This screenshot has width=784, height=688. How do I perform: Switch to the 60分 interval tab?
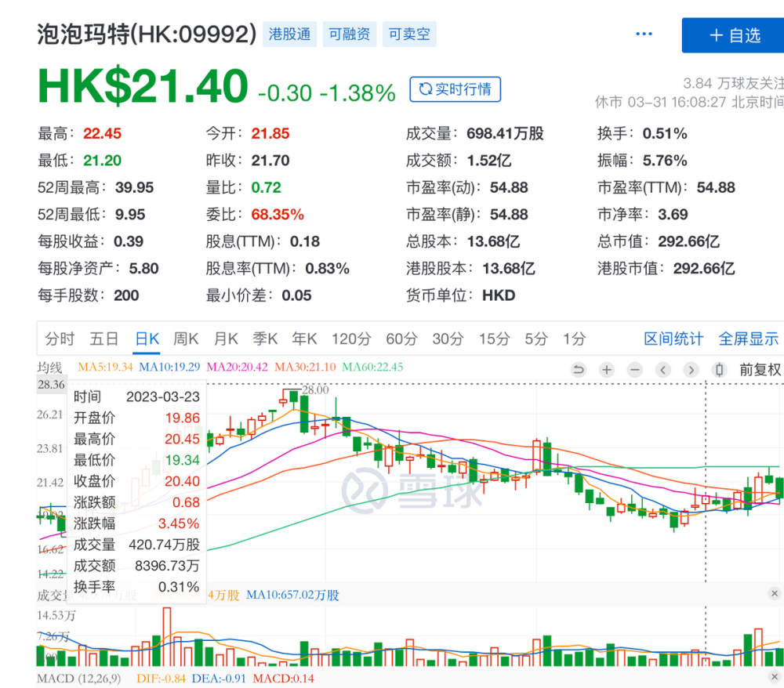coord(401,339)
